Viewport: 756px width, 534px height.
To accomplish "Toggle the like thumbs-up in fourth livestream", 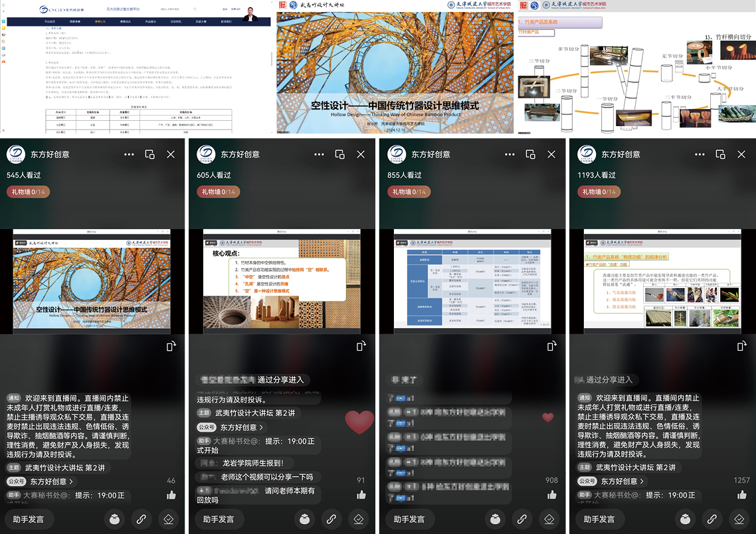I will (x=741, y=494).
